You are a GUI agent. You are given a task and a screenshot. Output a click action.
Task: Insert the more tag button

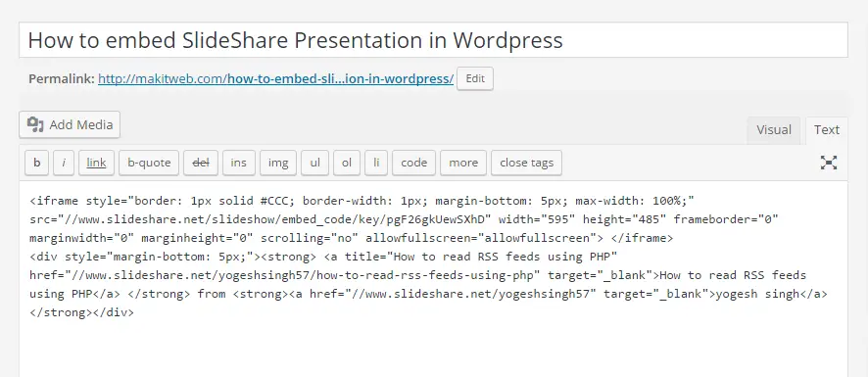pyautogui.click(x=463, y=163)
